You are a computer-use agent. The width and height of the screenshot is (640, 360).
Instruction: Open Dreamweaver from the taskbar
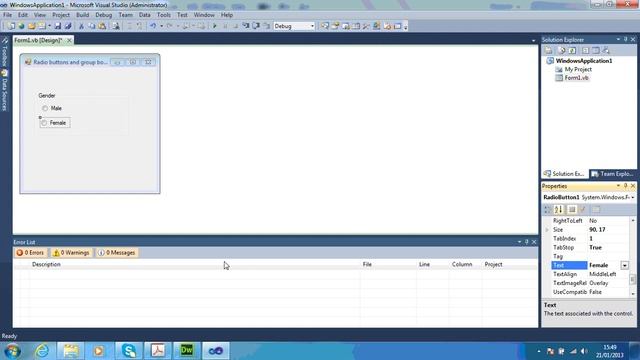[x=187, y=351]
